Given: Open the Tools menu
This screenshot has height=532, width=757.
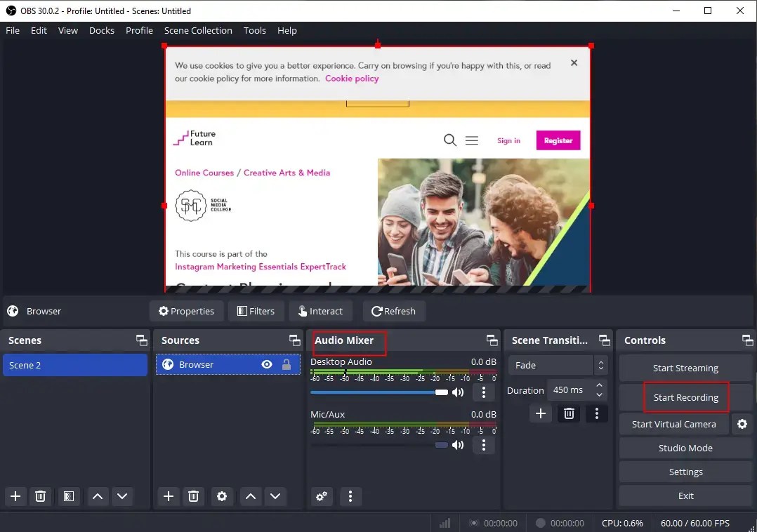Looking at the screenshot, I should 254,30.
